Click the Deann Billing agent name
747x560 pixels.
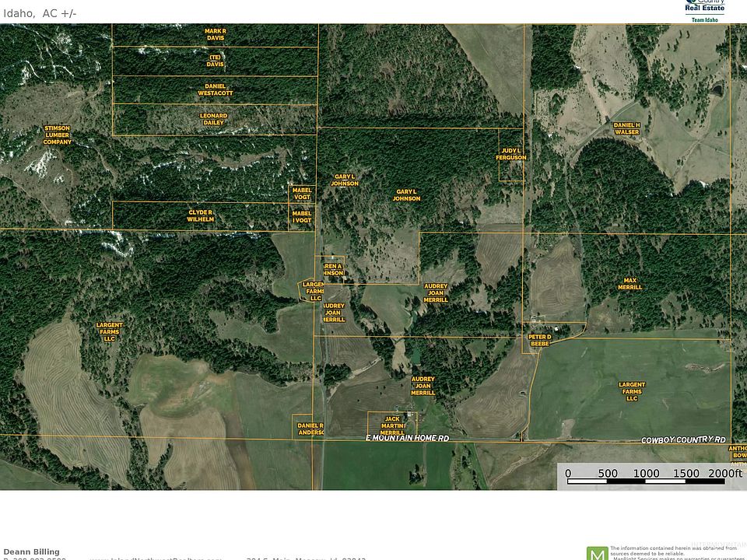(31, 551)
